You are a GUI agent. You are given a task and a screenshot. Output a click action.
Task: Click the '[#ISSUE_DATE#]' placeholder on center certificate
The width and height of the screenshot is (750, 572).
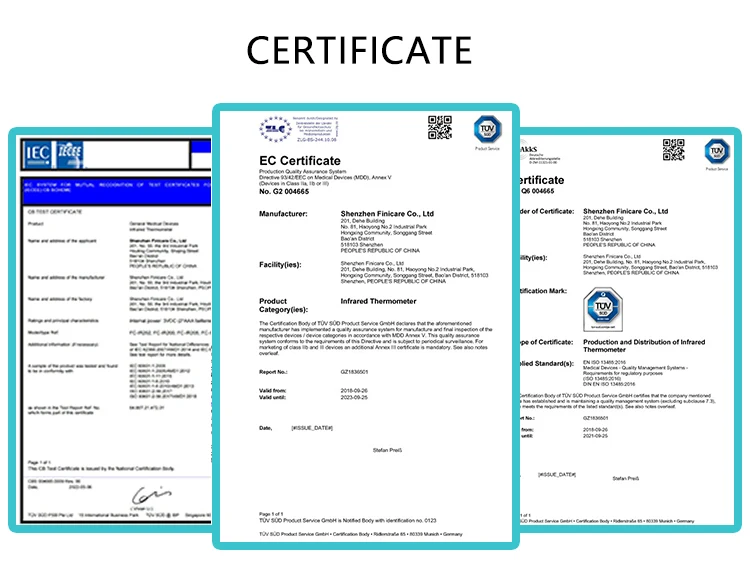312,428
